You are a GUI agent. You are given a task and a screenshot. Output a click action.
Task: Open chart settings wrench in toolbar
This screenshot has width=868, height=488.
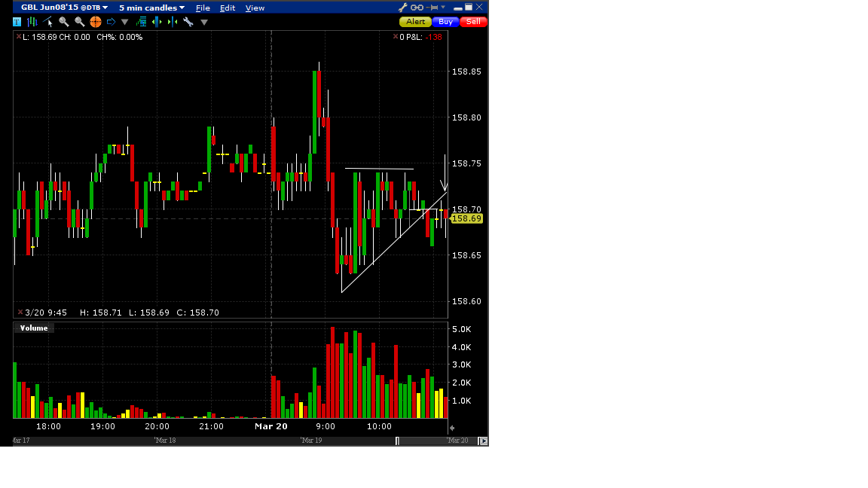pos(188,22)
